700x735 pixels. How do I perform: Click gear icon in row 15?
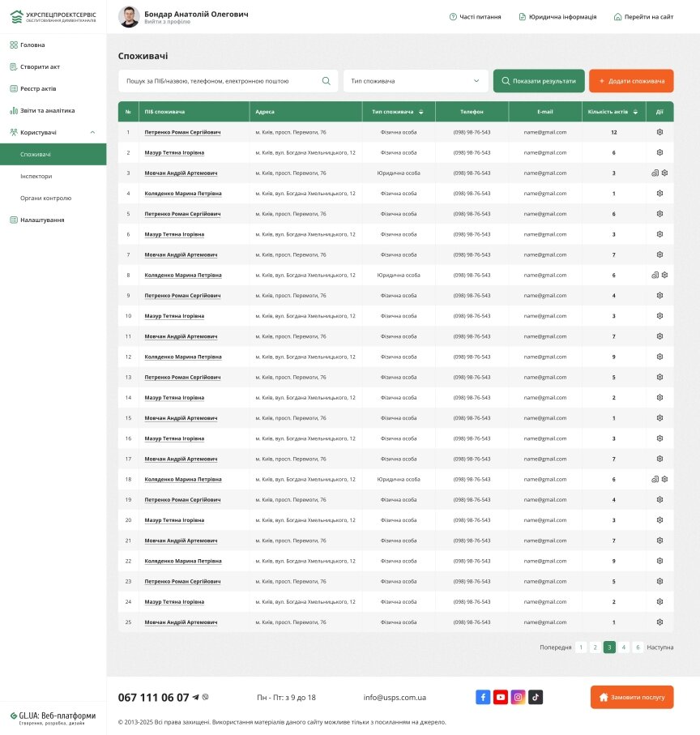(x=659, y=417)
